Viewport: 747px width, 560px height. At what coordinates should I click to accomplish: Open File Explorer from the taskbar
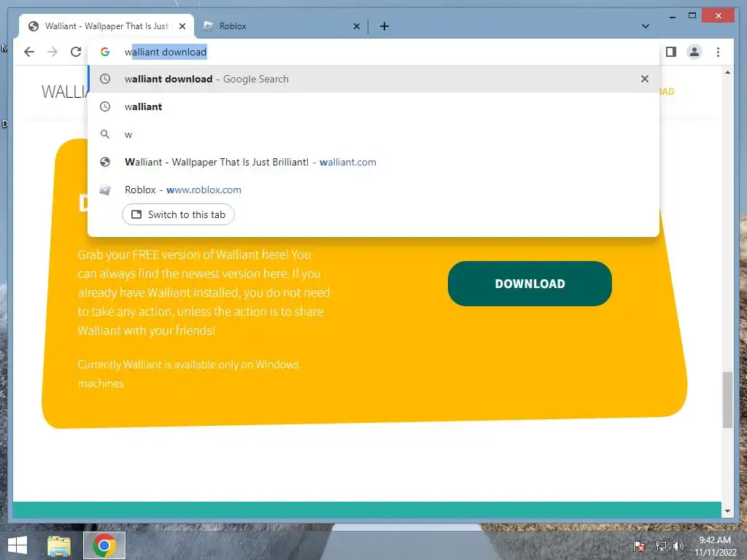[x=59, y=545]
